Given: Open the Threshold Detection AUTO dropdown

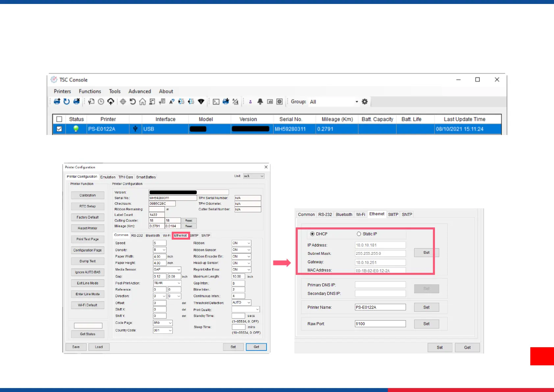Looking at the screenshot, I should click(241, 302).
